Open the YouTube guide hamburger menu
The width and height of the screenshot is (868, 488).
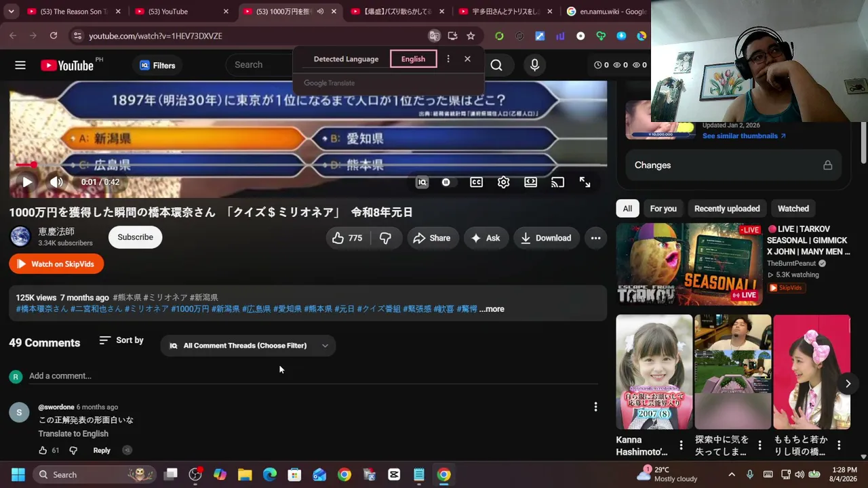coord(20,65)
